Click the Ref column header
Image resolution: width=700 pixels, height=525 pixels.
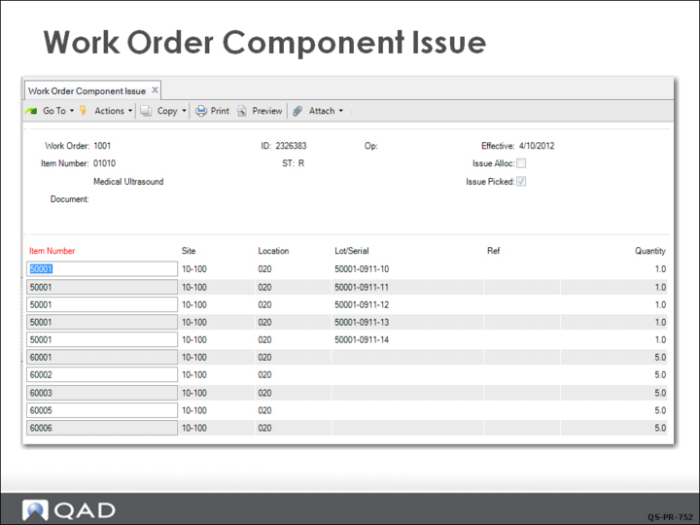pyautogui.click(x=493, y=251)
